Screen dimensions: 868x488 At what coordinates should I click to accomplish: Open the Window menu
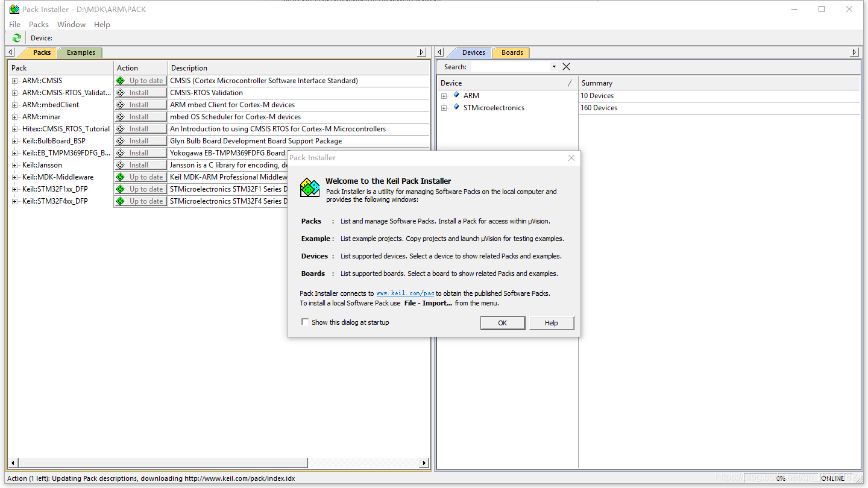click(71, 25)
